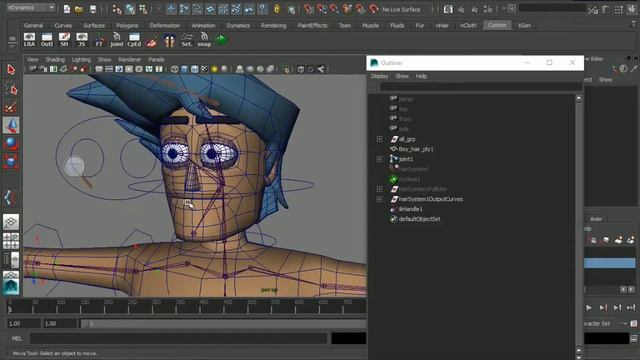Screen dimensions: 640x360
Task: Switch to Dynamics shelf tab
Action: 238,25
